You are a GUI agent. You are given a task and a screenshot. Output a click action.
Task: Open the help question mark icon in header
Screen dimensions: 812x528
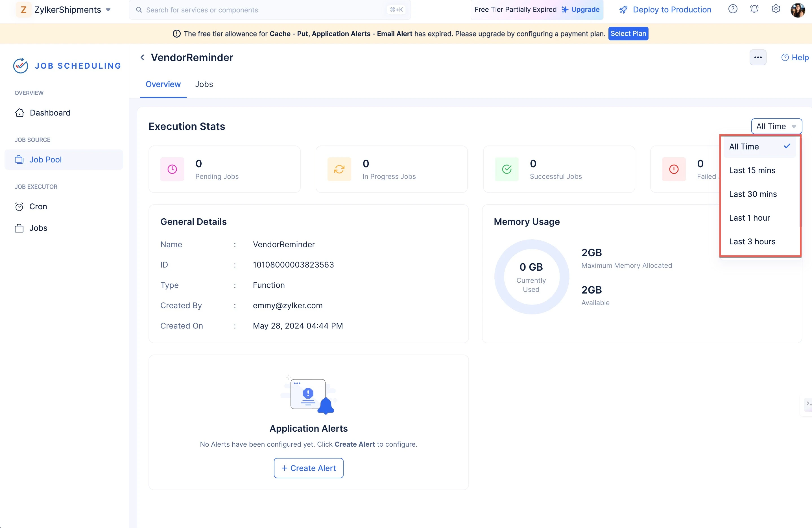732,9
